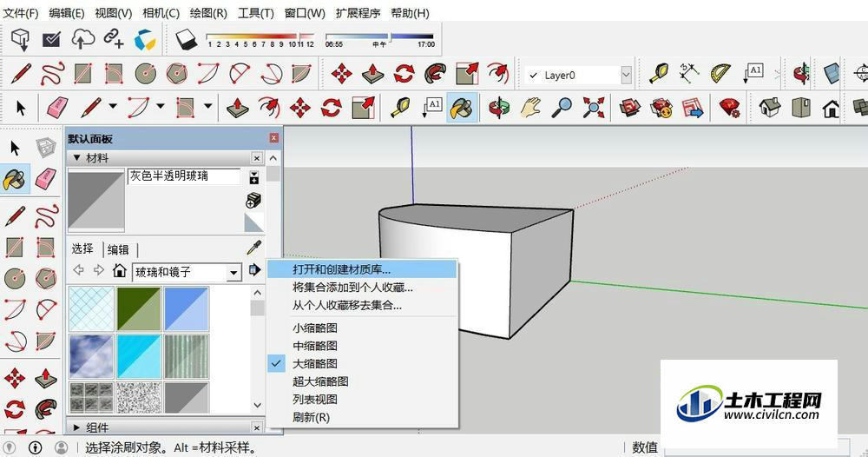This screenshot has width=868, height=457.
Task: Click the 3D Warehouse model cube icon
Action: click(x=21, y=39)
